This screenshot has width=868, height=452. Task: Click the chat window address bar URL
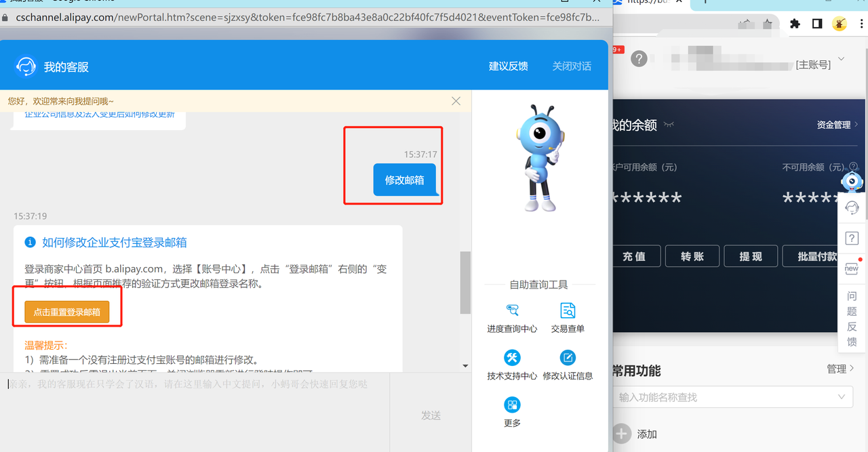point(307,18)
